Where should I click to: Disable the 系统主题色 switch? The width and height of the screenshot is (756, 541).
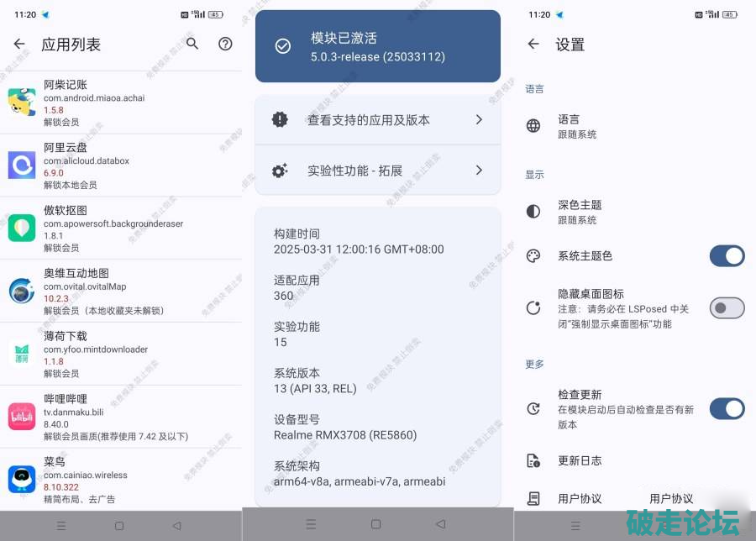point(727,256)
